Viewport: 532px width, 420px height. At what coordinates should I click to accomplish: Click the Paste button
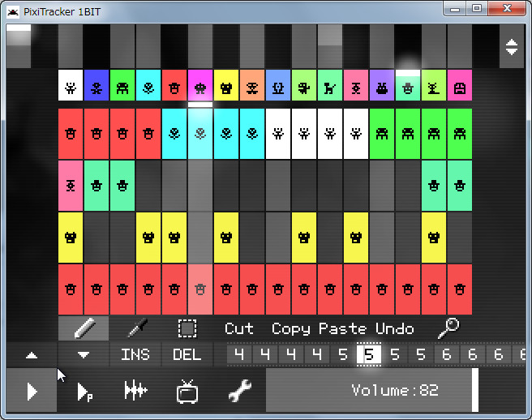point(342,328)
